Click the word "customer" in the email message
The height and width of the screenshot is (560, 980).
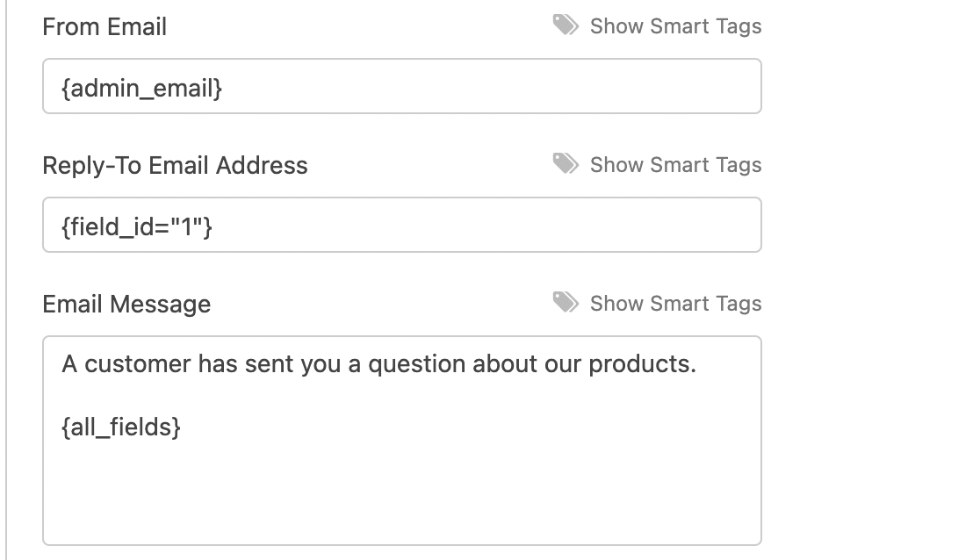[138, 364]
